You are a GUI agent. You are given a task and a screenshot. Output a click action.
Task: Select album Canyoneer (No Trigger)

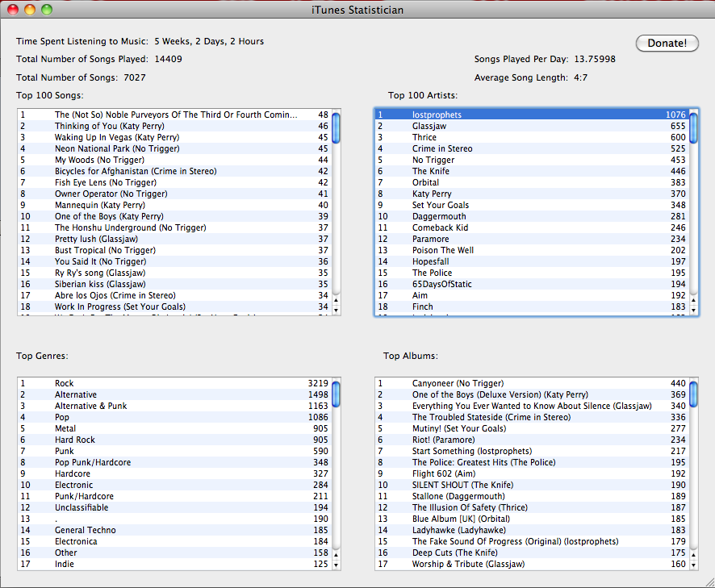coord(532,383)
